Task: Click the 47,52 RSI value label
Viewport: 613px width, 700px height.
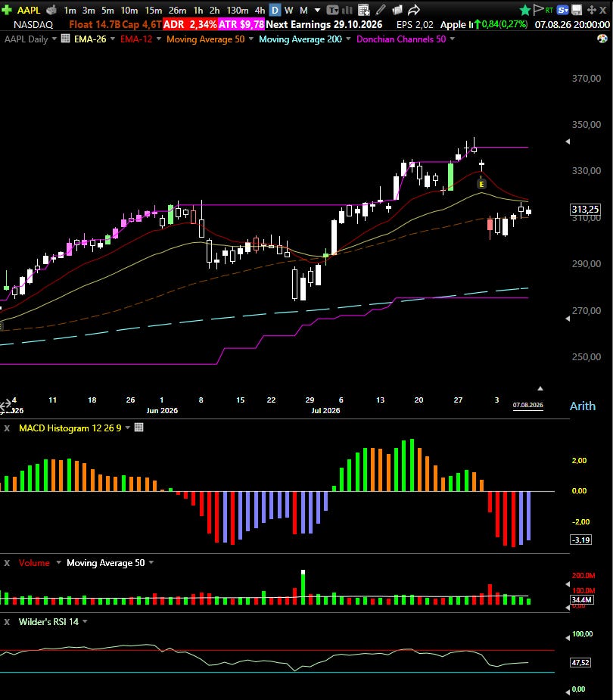Action: click(x=580, y=662)
